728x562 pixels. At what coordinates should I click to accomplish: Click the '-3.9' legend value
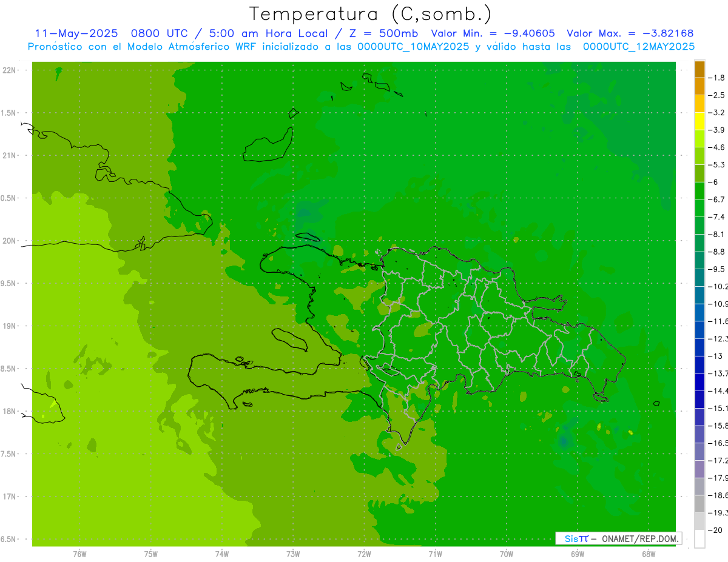click(717, 130)
